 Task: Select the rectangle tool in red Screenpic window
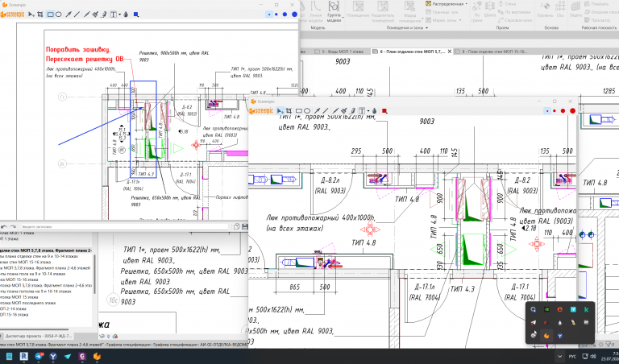click(x=299, y=111)
